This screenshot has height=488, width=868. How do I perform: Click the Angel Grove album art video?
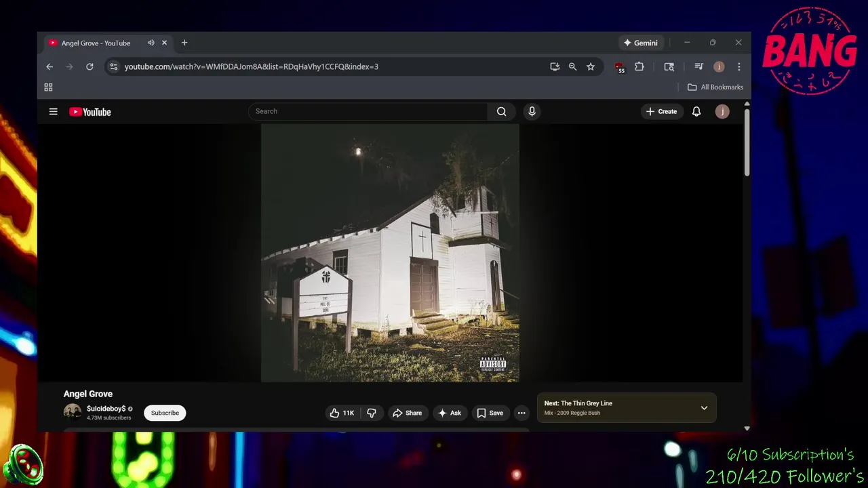(x=390, y=253)
